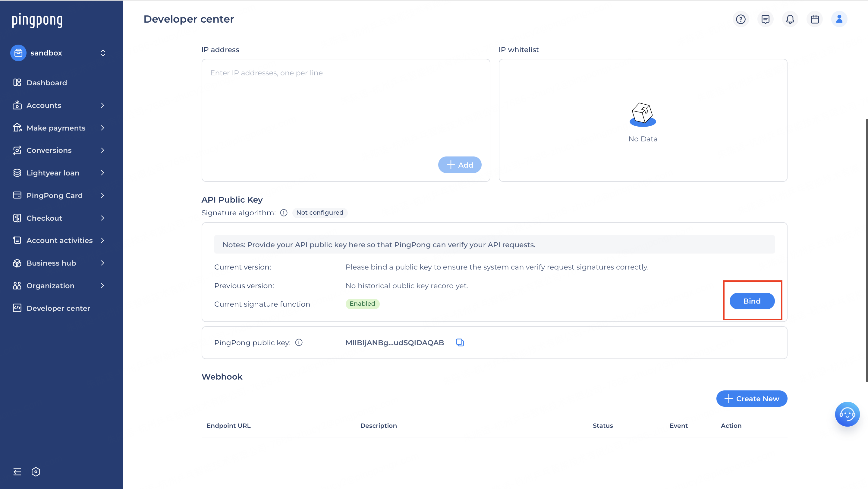Expand the Business hub chevron
Screen dimensions: 868x489
(103, 263)
